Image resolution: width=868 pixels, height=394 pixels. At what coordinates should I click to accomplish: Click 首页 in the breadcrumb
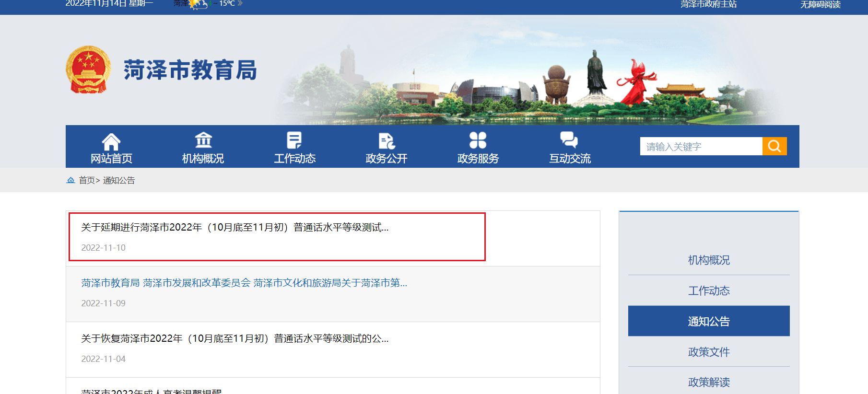click(x=87, y=180)
